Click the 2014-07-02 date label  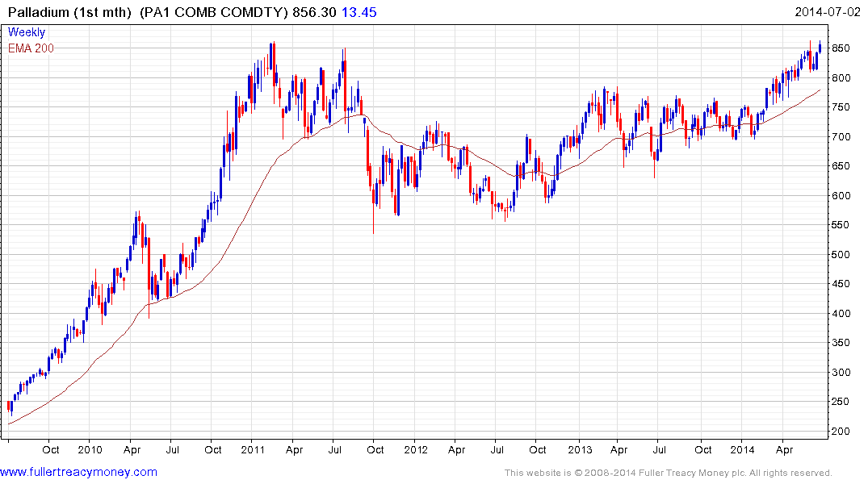828,11
